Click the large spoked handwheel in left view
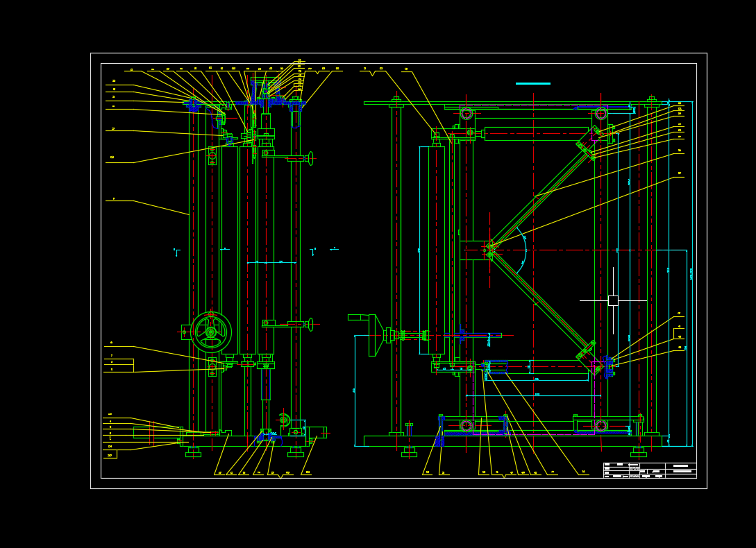The height and width of the screenshot is (548, 756). 211,332
